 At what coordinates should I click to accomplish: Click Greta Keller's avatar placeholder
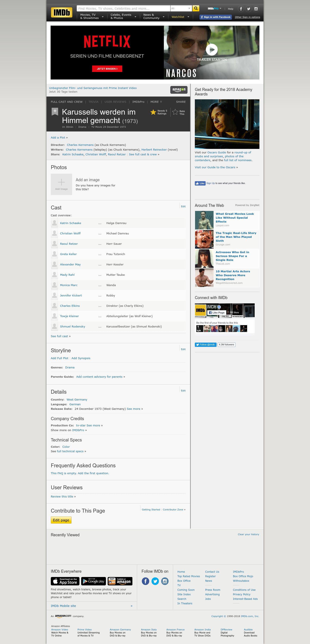54,254
